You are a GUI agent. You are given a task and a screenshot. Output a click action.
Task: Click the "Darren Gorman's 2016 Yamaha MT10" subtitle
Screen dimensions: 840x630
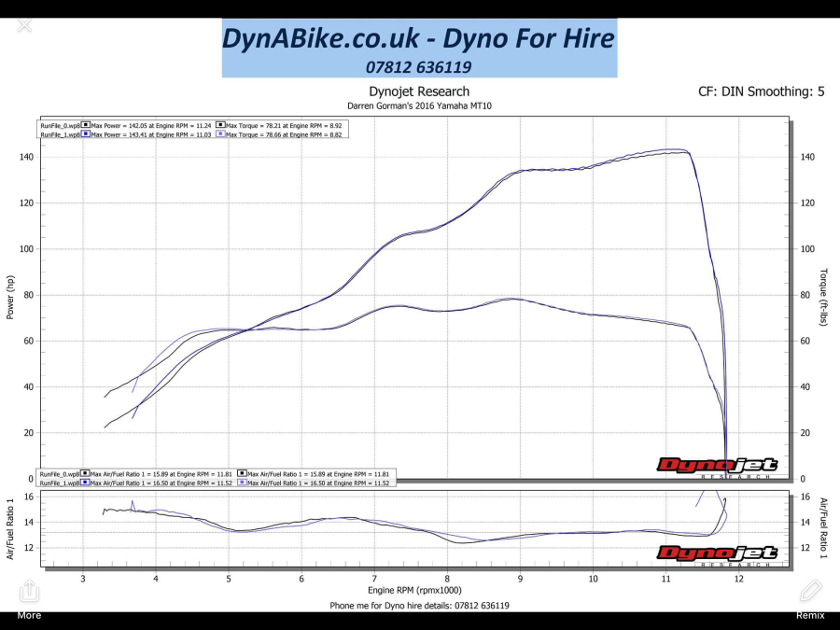tap(419, 106)
